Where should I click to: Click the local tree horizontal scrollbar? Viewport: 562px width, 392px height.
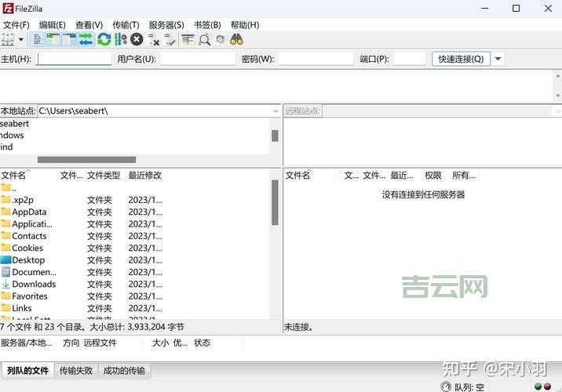click(x=87, y=160)
